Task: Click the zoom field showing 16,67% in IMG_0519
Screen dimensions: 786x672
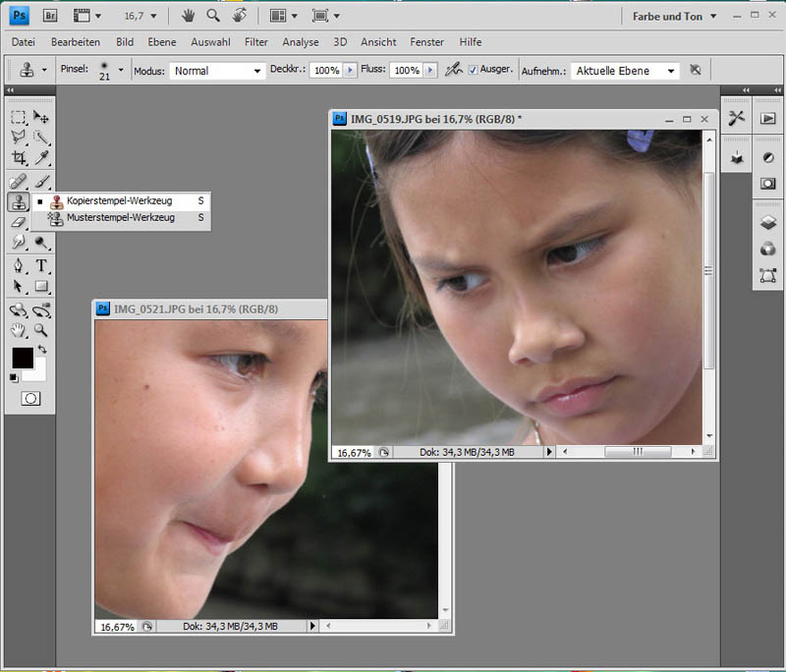Action: [354, 453]
